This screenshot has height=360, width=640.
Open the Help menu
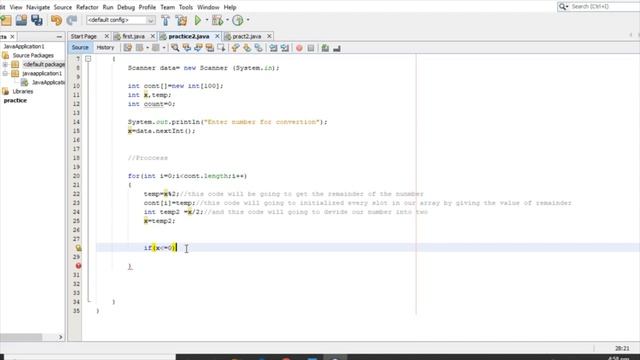pyautogui.click(x=230, y=7)
